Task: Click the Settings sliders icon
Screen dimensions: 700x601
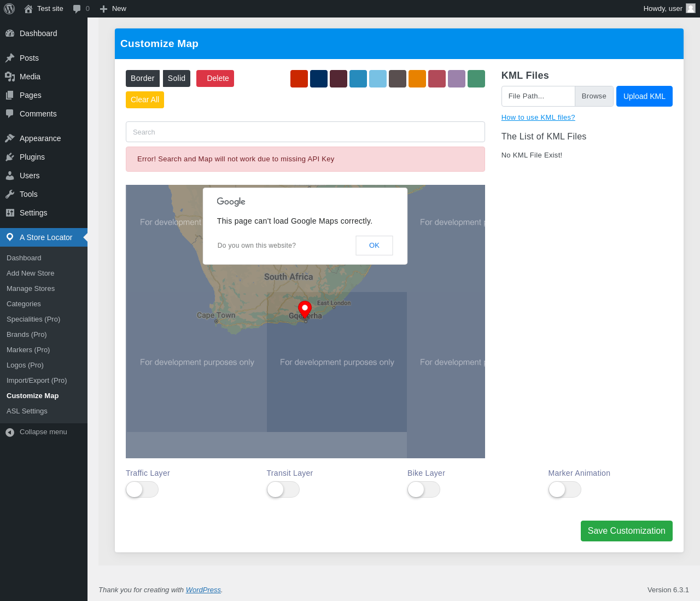Action: pos(10,213)
